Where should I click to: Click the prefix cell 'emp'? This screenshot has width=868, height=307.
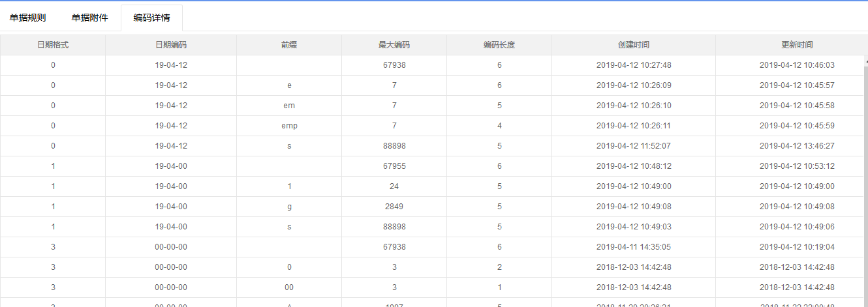coord(289,126)
